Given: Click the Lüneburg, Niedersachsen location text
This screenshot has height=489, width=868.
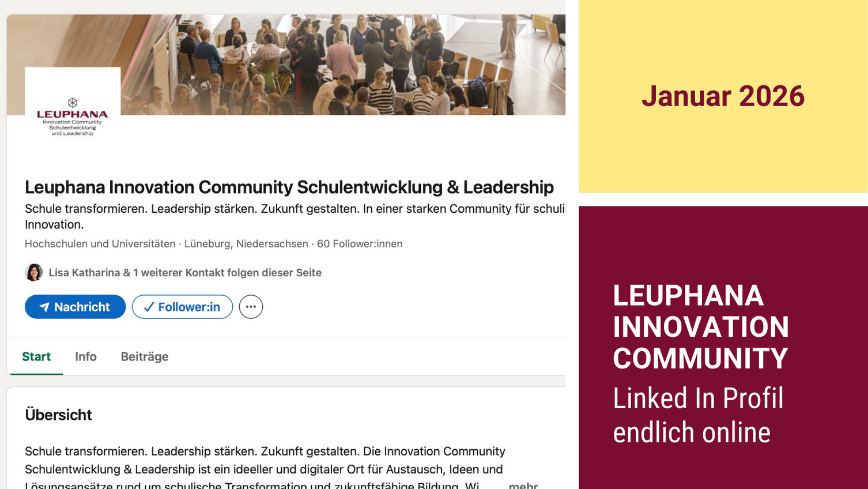Looking at the screenshot, I should click(x=246, y=244).
